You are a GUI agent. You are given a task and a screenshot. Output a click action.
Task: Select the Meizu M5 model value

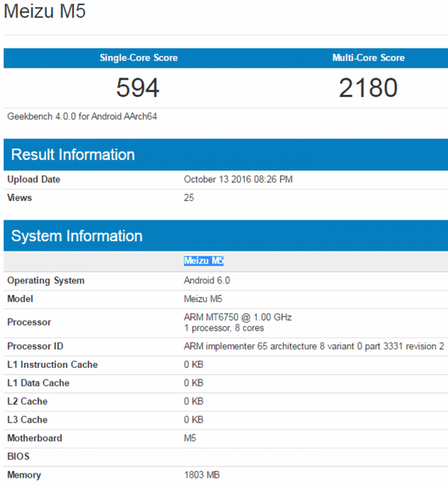coord(203,299)
